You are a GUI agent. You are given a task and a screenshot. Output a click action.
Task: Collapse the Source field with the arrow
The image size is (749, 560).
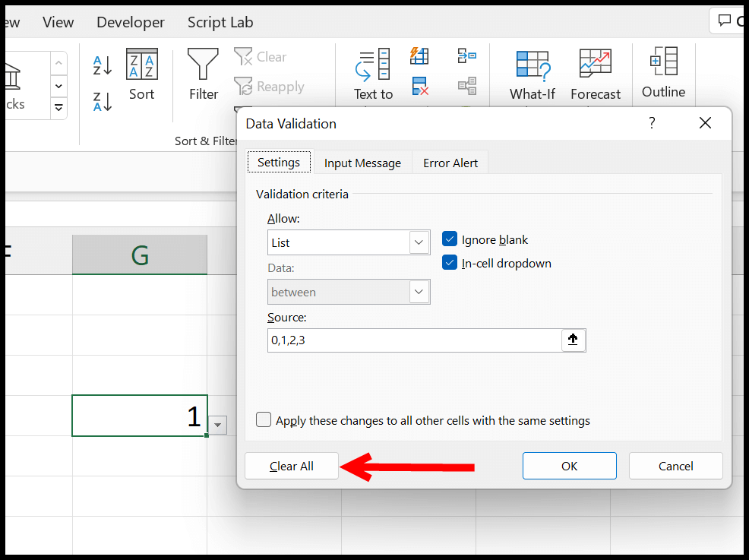point(574,340)
